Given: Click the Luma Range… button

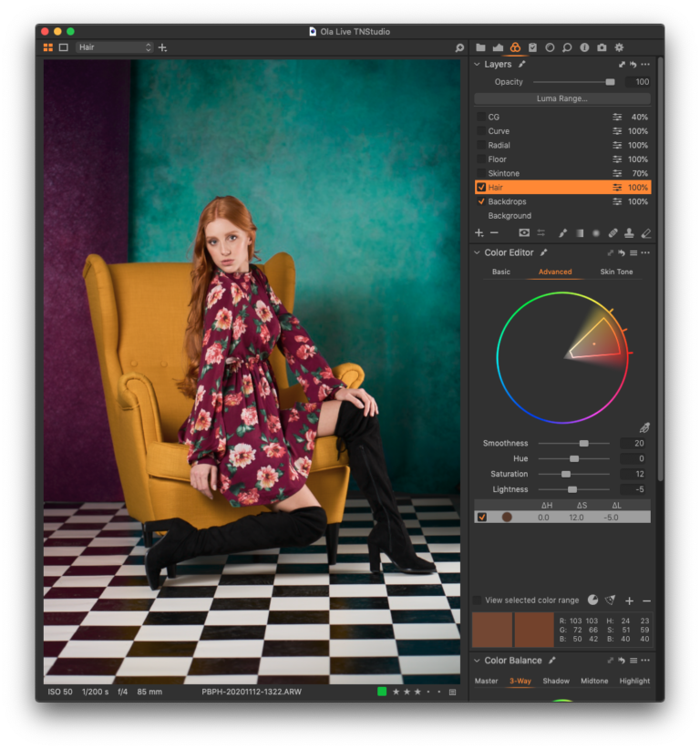Looking at the screenshot, I should click(561, 98).
